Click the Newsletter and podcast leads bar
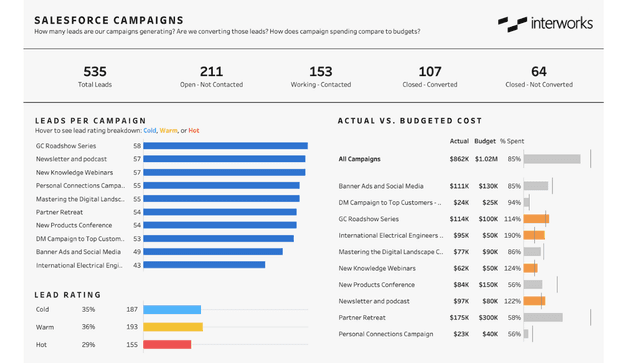The height and width of the screenshot is (363, 640). pos(224,159)
